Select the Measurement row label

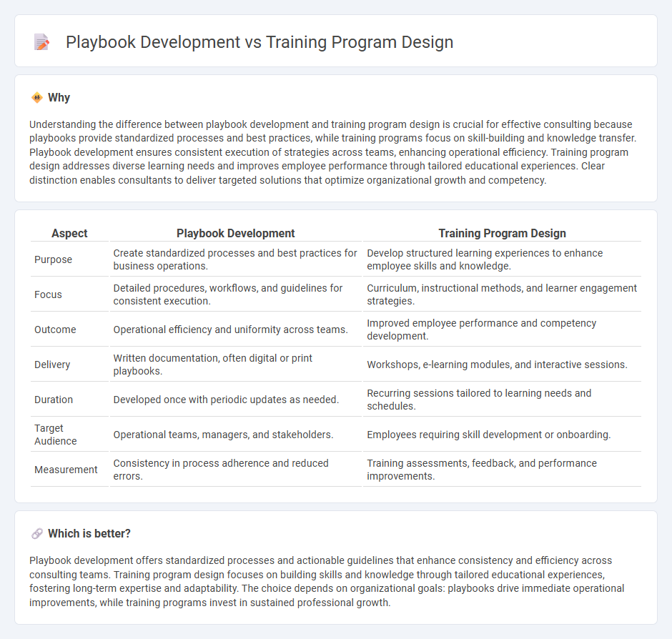[66, 470]
